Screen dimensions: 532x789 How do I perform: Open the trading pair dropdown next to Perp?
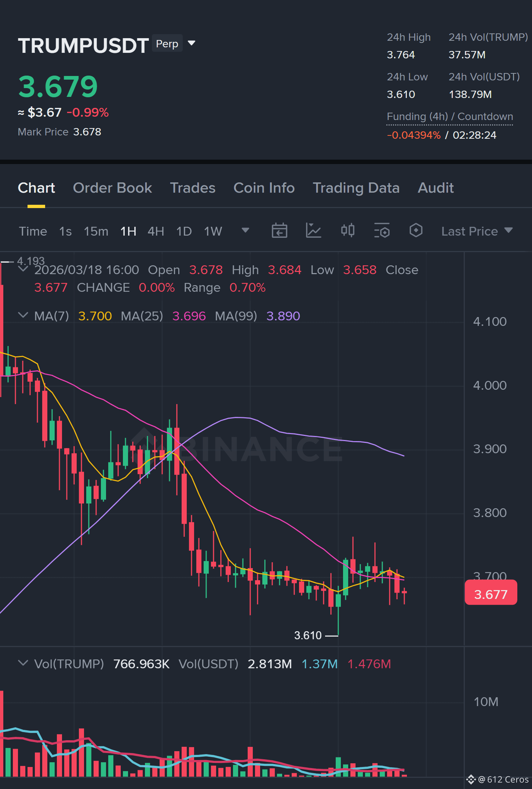click(x=191, y=43)
